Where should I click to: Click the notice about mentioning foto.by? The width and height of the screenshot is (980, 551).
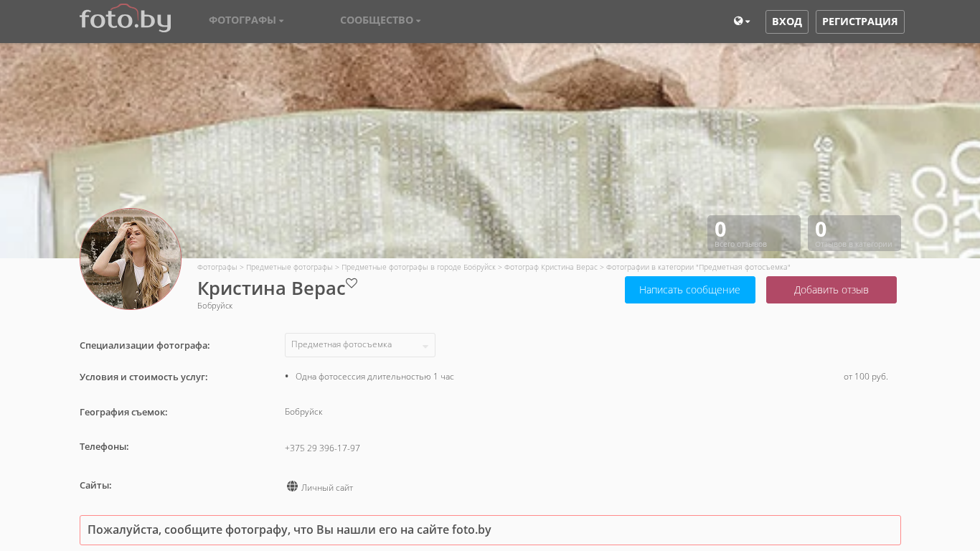point(490,530)
